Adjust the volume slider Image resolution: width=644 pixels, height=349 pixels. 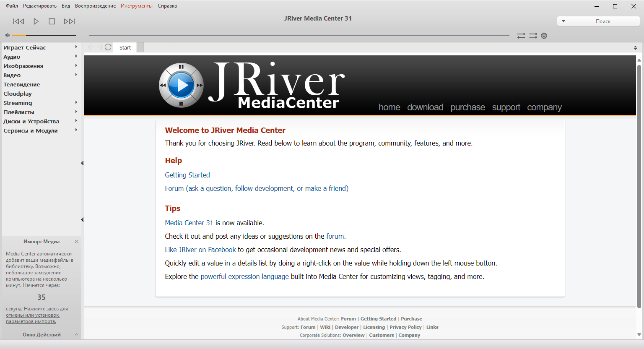click(44, 35)
